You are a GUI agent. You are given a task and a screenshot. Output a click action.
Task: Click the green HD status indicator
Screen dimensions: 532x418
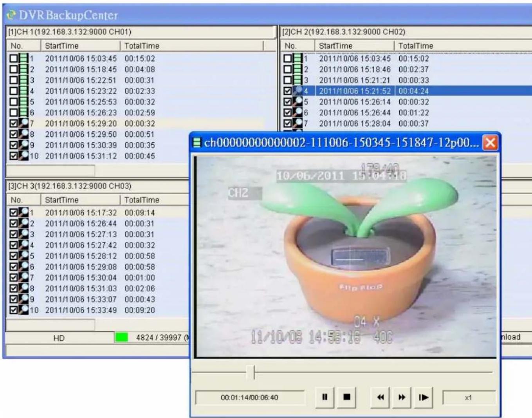(x=121, y=337)
